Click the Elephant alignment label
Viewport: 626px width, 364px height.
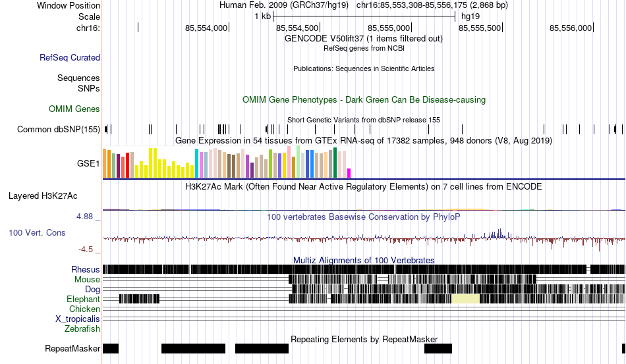tap(83, 299)
